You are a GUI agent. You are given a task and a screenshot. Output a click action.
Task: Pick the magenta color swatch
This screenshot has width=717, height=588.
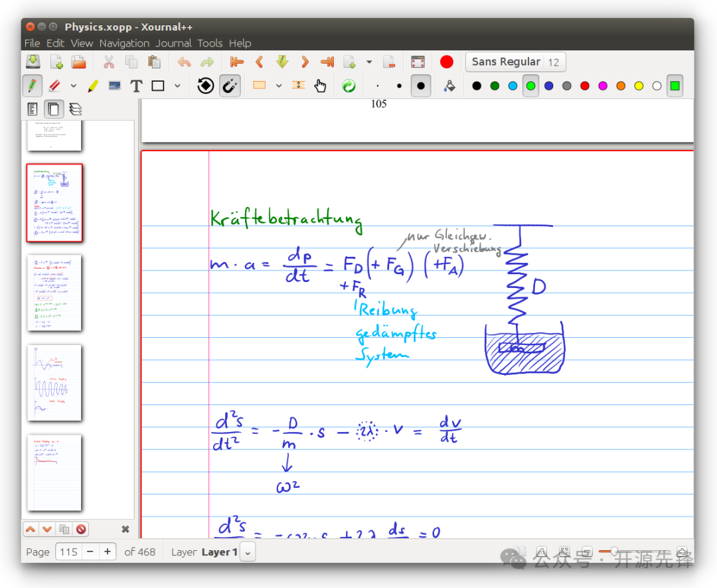pyautogui.click(x=603, y=86)
